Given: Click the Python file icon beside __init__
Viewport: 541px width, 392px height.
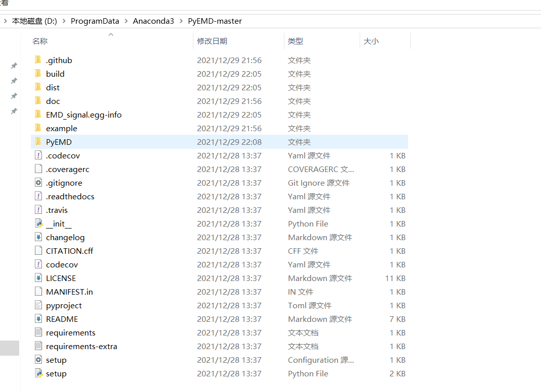Looking at the screenshot, I should coord(37,223).
